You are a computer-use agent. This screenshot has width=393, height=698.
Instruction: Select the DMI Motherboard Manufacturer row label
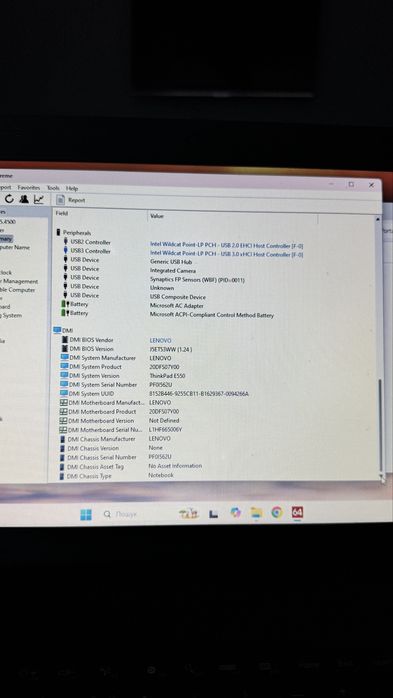(106, 402)
